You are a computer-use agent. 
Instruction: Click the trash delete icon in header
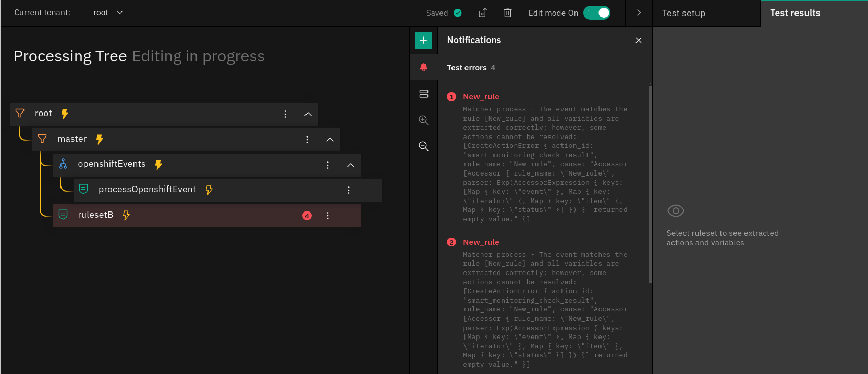tap(507, 13)
